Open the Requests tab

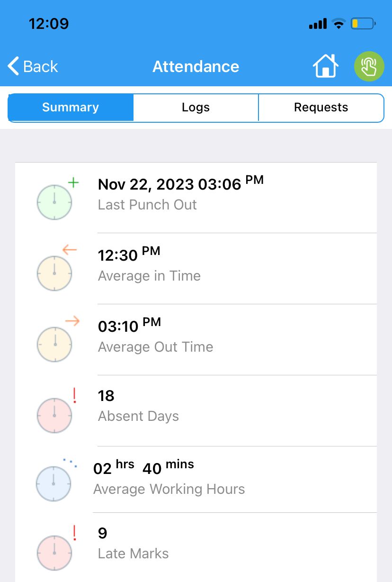coord(321,108)
